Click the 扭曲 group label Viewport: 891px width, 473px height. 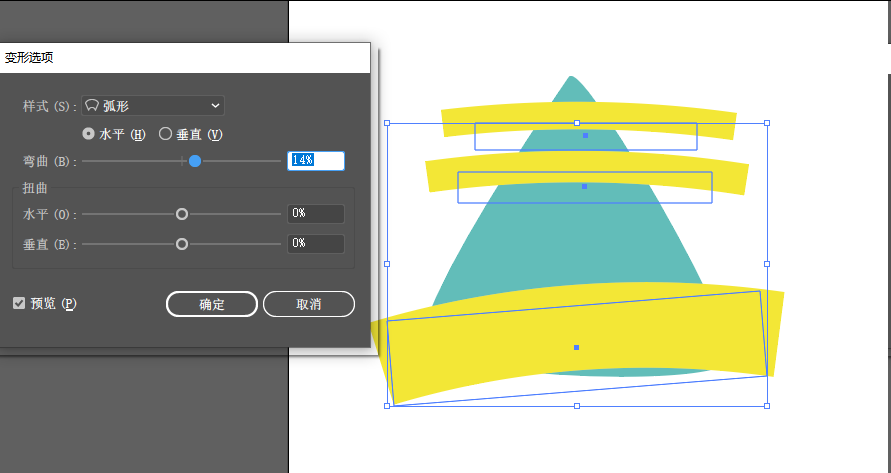pyautogui.click(x=35, y=188)
